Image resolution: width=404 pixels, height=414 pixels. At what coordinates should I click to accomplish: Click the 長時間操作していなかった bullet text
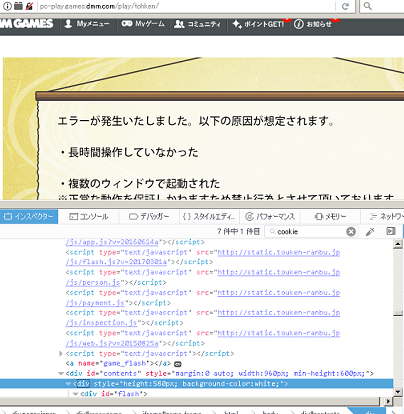click(x=133, y=152)
